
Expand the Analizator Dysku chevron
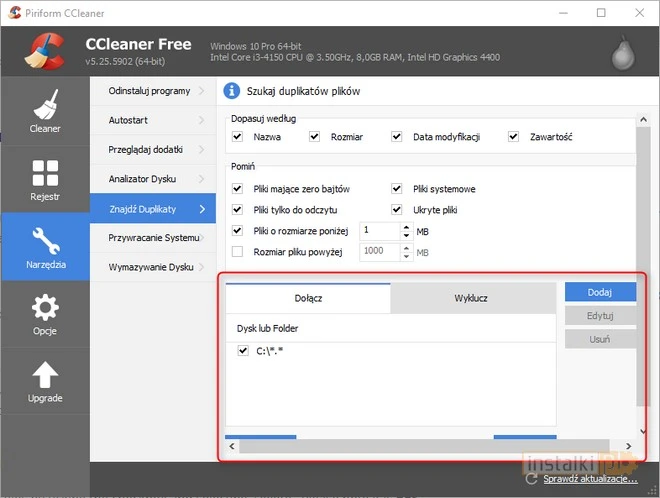[x=201, y=179]
